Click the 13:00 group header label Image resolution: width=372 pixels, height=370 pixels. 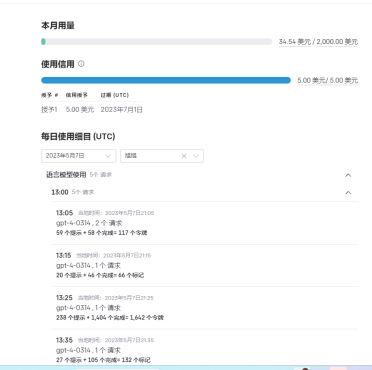[x=60, y=192]
